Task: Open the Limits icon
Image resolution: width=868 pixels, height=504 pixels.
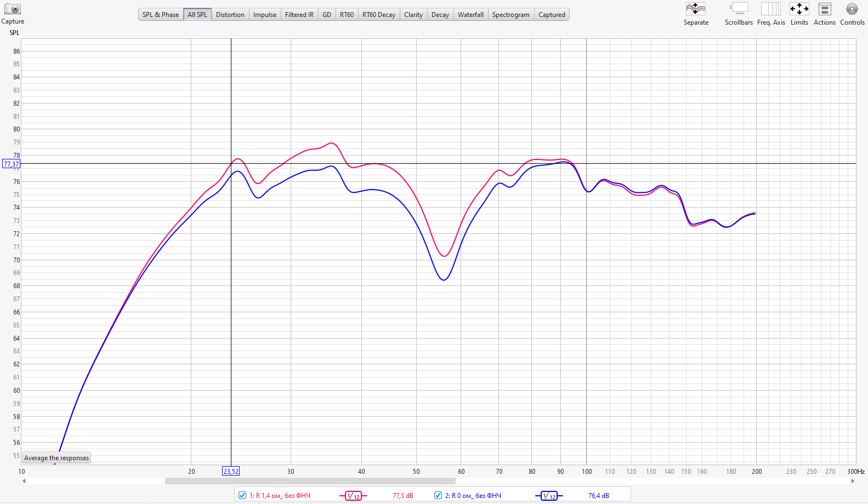Action: 799,9
